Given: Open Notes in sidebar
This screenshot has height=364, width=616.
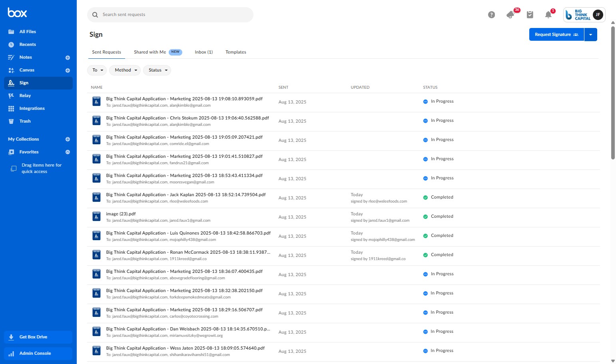Looking at the screenshot, I should tap(26, 57).
